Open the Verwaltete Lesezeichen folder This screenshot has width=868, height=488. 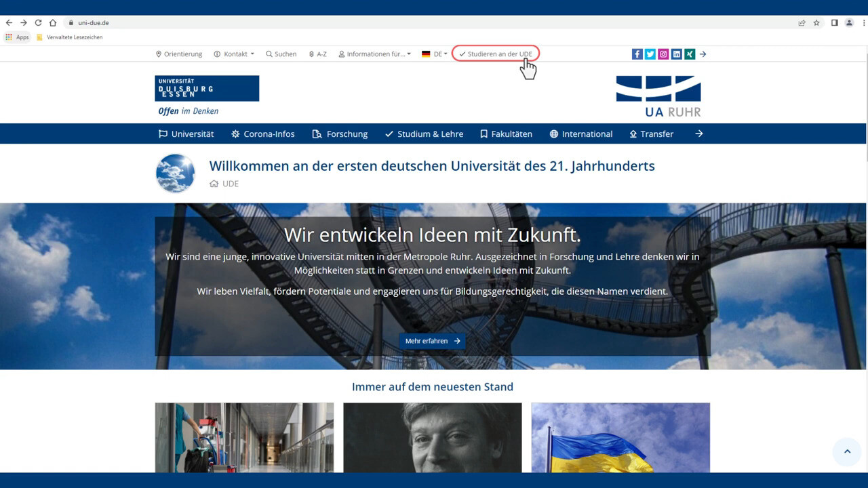click(70, 37)
